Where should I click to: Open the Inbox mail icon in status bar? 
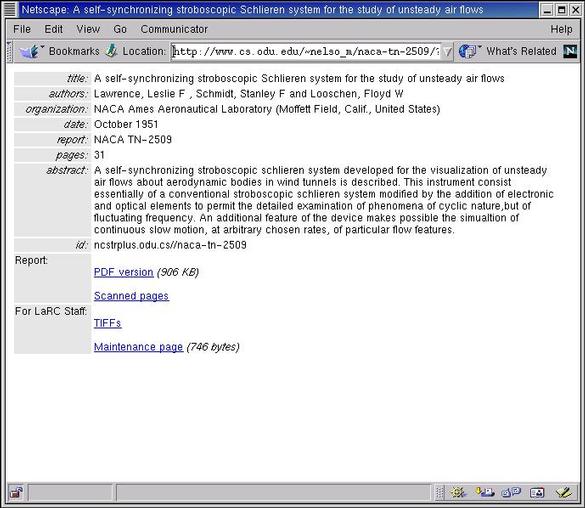pyautogui.click(x=485, y=493)
